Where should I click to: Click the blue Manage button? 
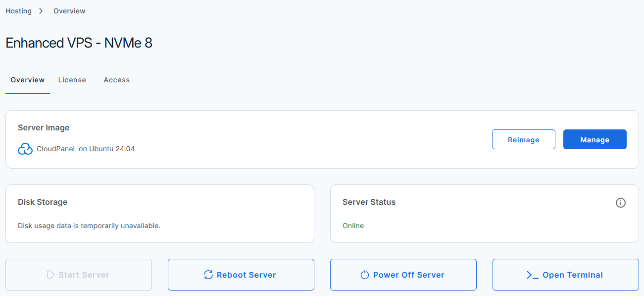595,140
